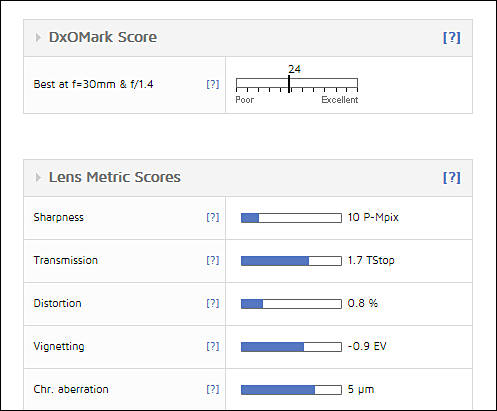This screenshot has width=497, height=411.
Task: Click help icon next to Sharpness
Action: [x=213, y=217]
